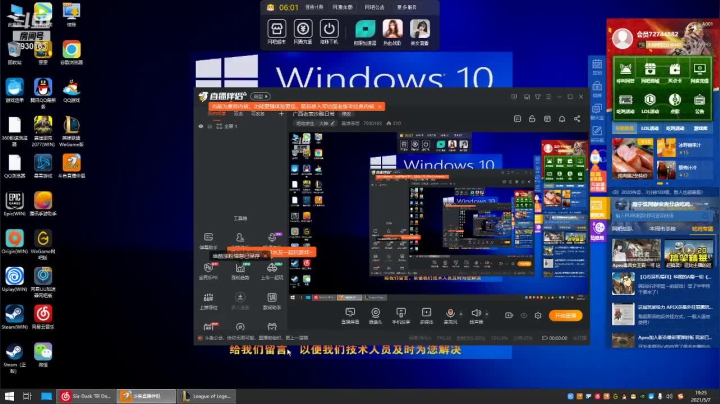Click the record video camera icon beside gear
The image size is (720, 404).
[x=509, y=315]
